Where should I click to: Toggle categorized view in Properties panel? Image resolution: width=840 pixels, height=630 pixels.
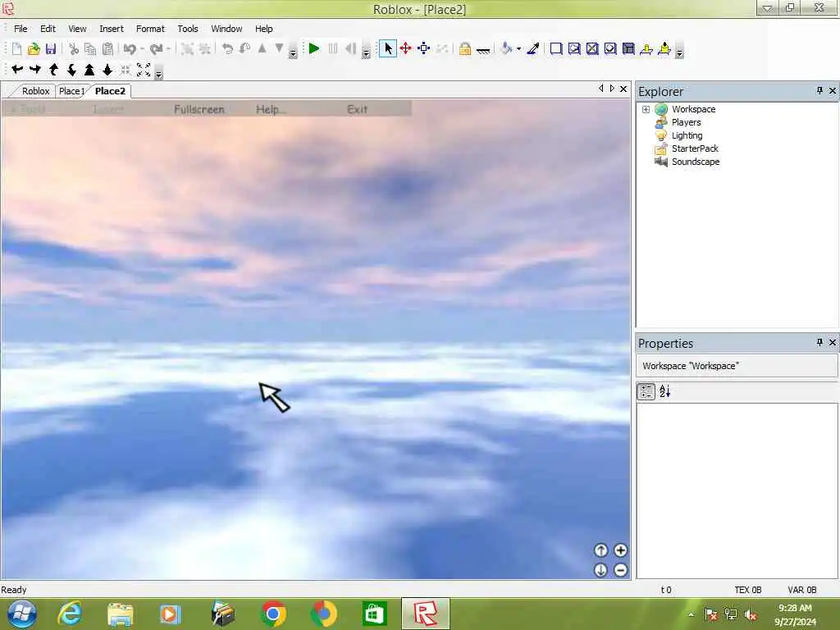point(646,391)
